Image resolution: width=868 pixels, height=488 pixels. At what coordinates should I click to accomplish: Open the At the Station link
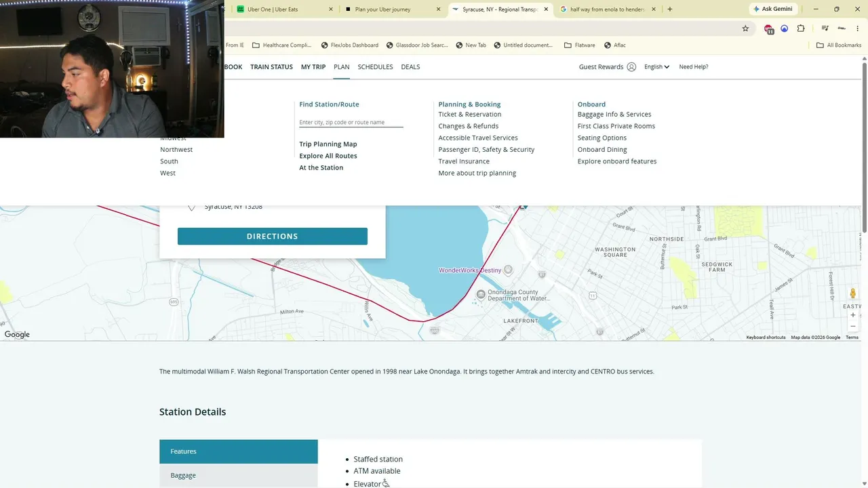coord(321,168)
